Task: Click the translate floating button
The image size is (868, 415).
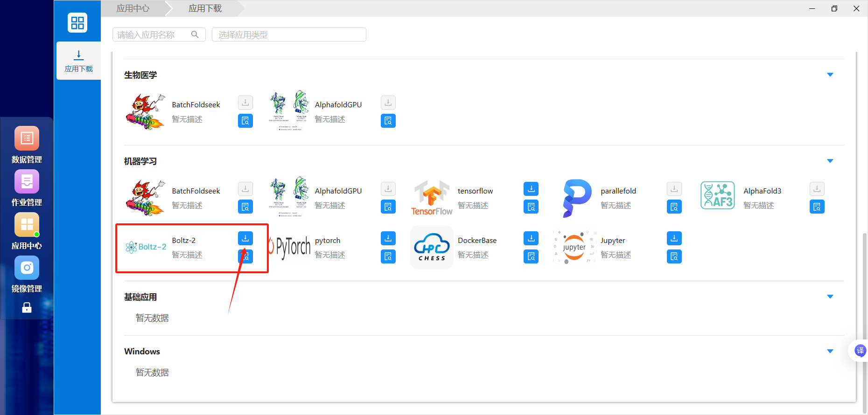Action: tap(860, 350)
